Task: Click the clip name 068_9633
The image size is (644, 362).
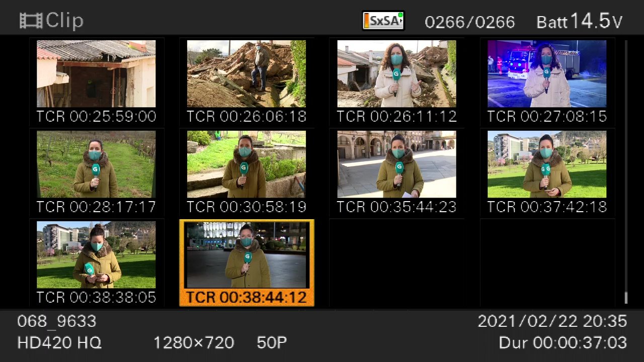Action: (57, 321)
